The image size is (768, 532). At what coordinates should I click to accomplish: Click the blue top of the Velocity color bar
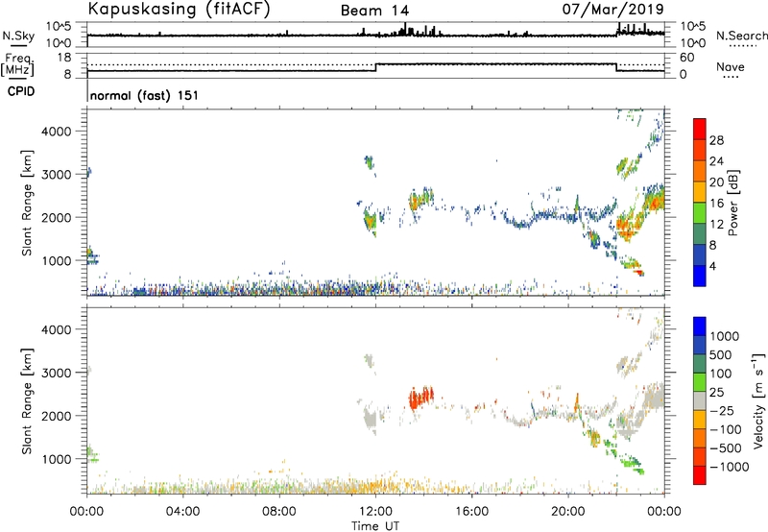tap(700, 326)
